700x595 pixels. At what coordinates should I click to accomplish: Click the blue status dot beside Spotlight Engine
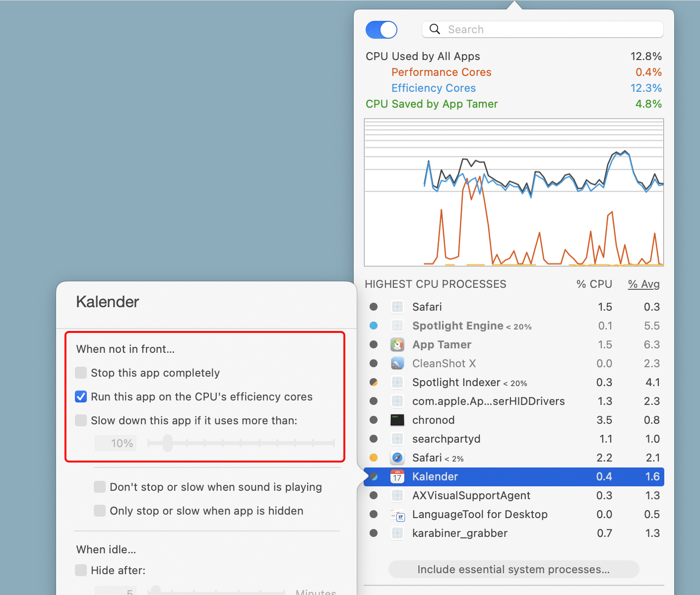[x=374, y=326]
